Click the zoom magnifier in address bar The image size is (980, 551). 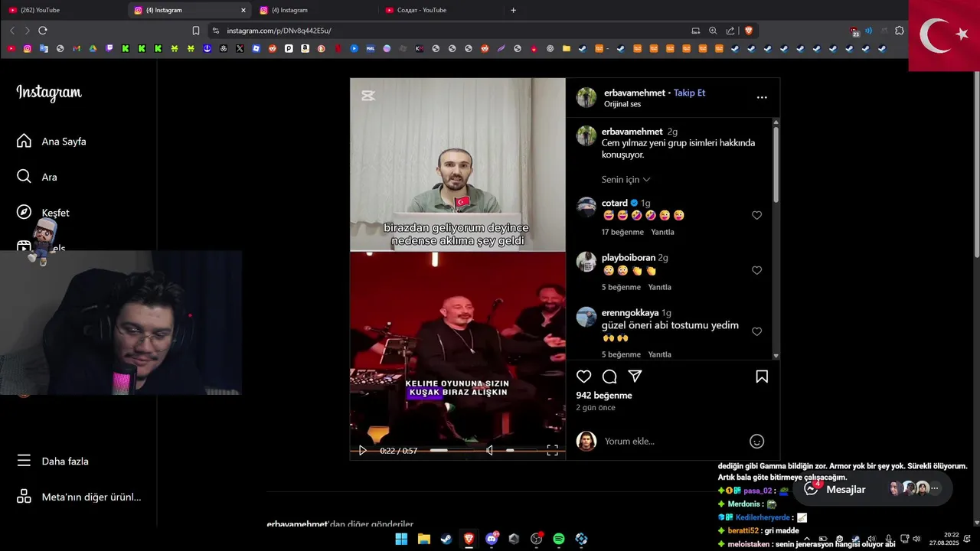pos(713,31)
